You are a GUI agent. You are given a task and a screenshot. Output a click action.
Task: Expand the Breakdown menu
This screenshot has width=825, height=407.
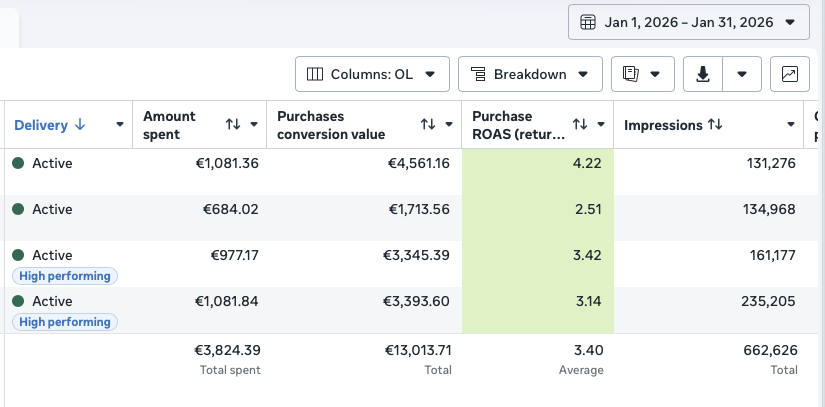tap(530, 74)
